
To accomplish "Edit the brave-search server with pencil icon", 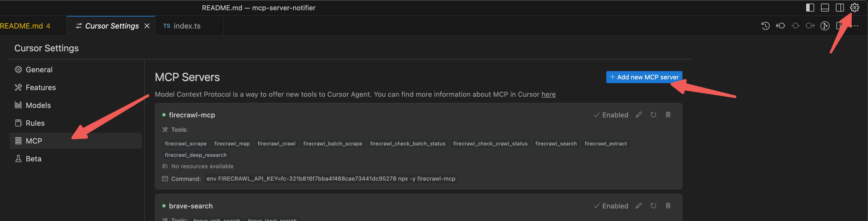I will pyautogui.click(x=639, y=206).
